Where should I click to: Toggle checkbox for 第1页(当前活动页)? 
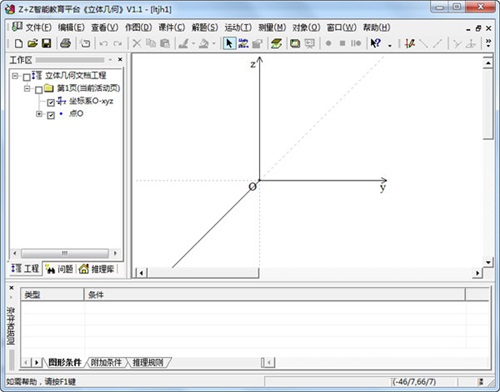39,90
